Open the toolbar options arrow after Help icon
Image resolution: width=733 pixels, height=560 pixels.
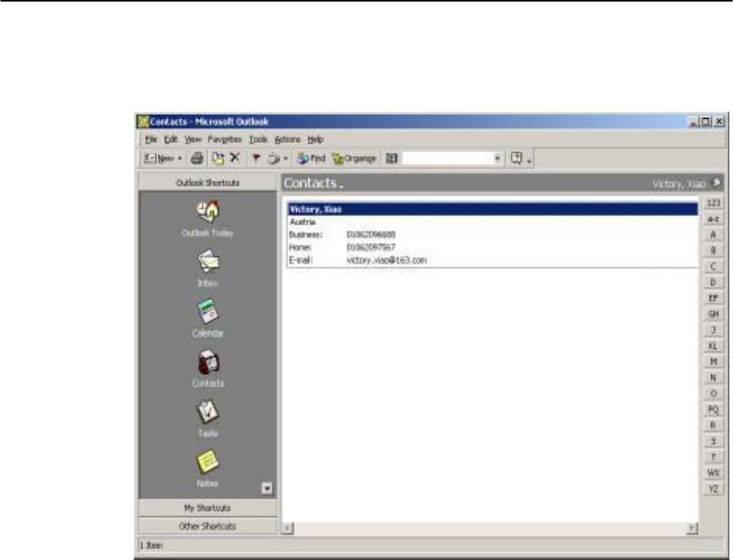(x=529, y=160)
